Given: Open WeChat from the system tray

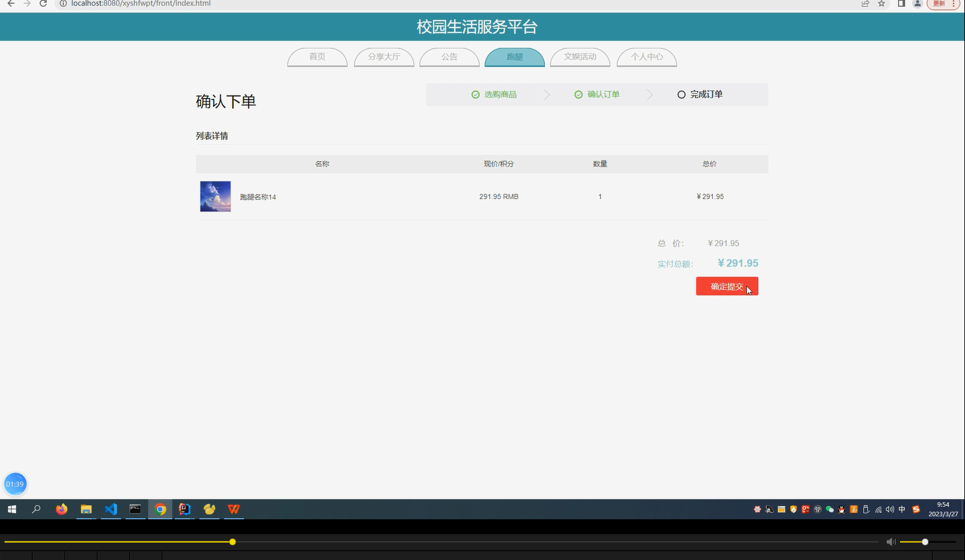Looking at the screenshot, I should [829, 510].
